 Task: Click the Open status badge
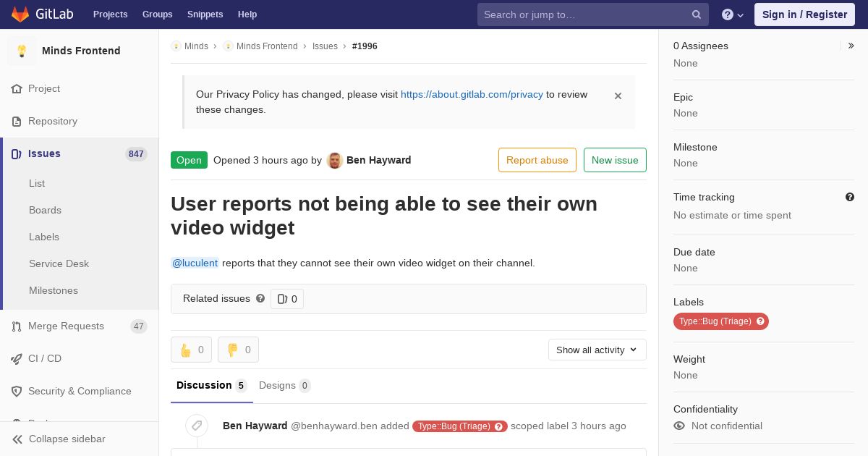click(x=189, y=160)
